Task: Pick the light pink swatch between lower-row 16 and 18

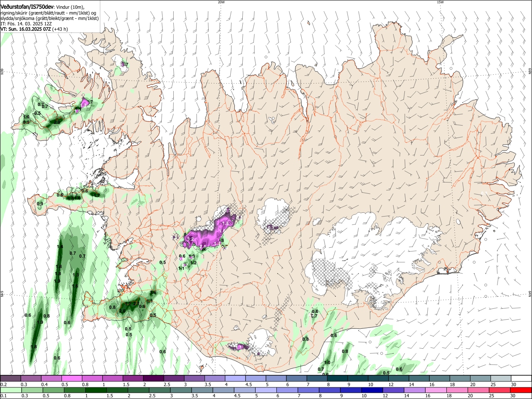Action: pos(436,390)
